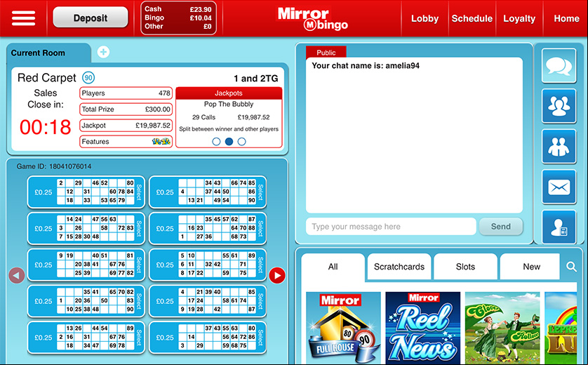Select ticket starting 35 45 57 62
588x365 pixels.
click(208, 228)
